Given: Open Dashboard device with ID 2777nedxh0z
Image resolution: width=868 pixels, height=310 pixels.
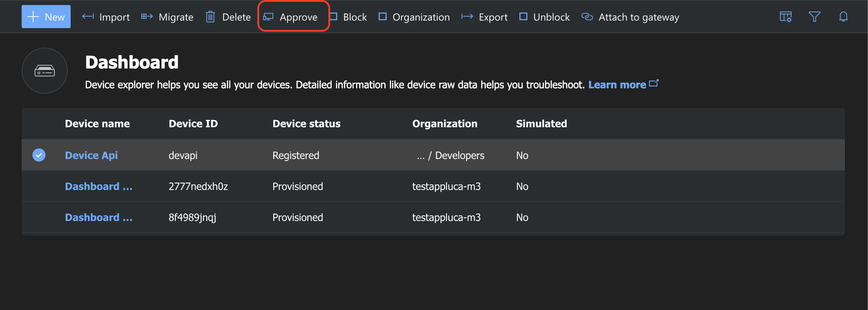Looking at the screenshot, I should click(98, 186).
